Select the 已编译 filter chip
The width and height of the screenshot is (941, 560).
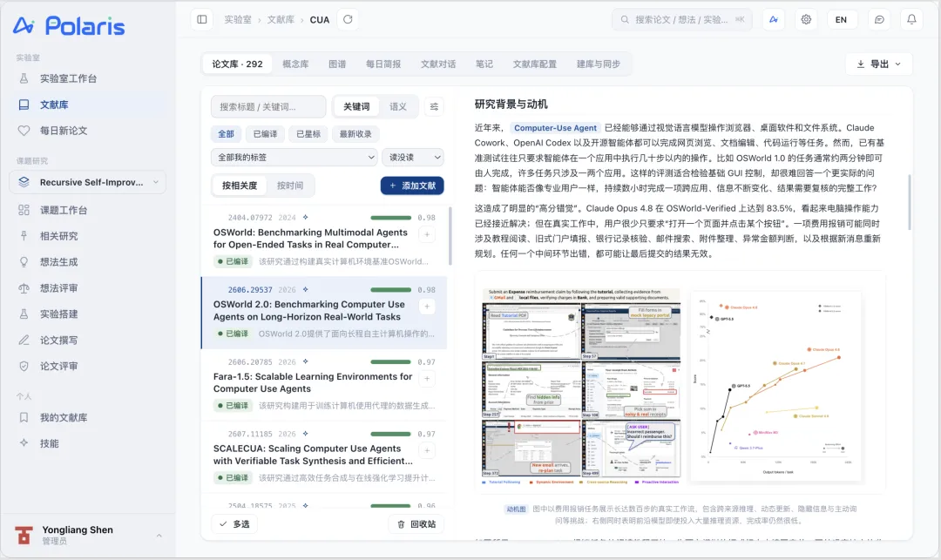265,134
